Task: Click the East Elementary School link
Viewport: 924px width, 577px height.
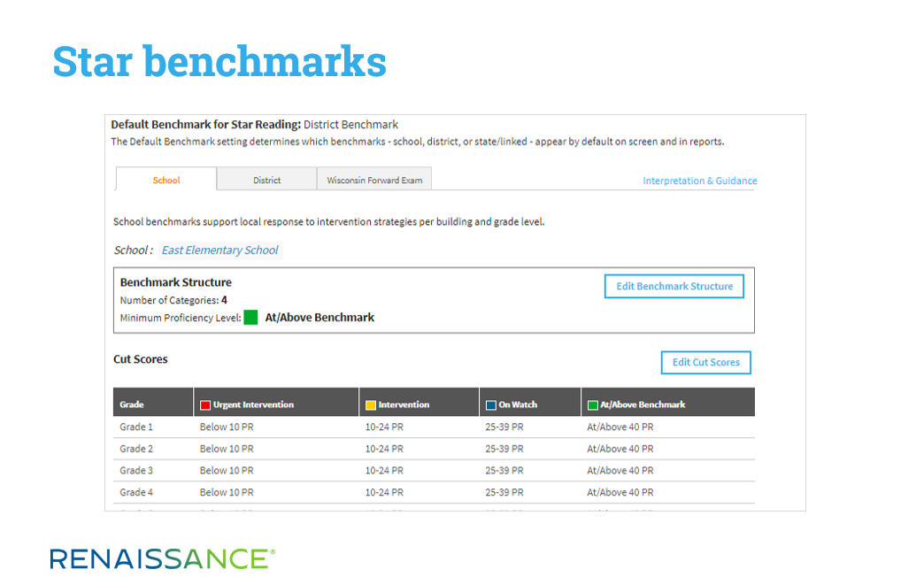Action: point(219,250)
